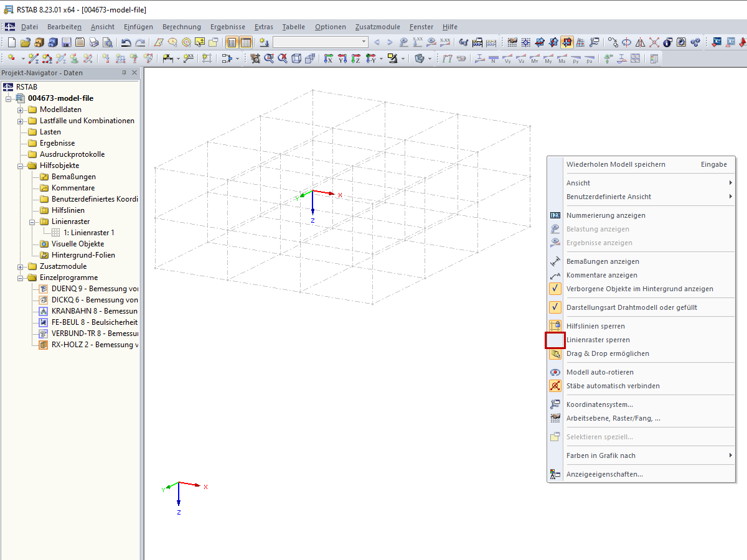Toggle Verborgene Objekte im Hintergrund anzeigen
The width and height of the screenshot is (747, 560).
point(641,289)
